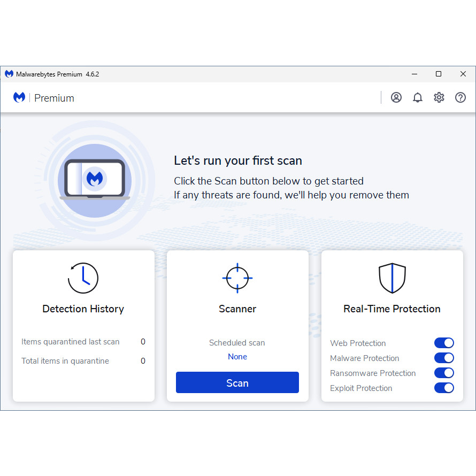Click the Detection History clock icon

[x=83, y=278]
